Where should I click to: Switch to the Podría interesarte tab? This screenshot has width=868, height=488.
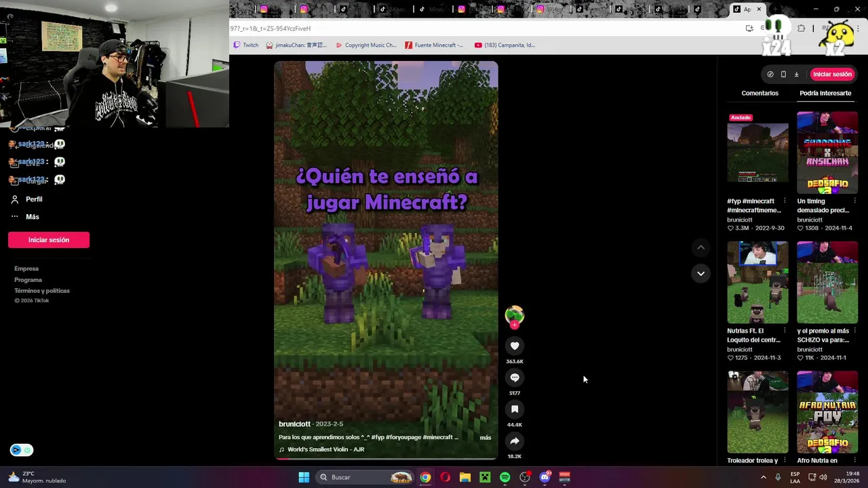(x=825, y=93)
